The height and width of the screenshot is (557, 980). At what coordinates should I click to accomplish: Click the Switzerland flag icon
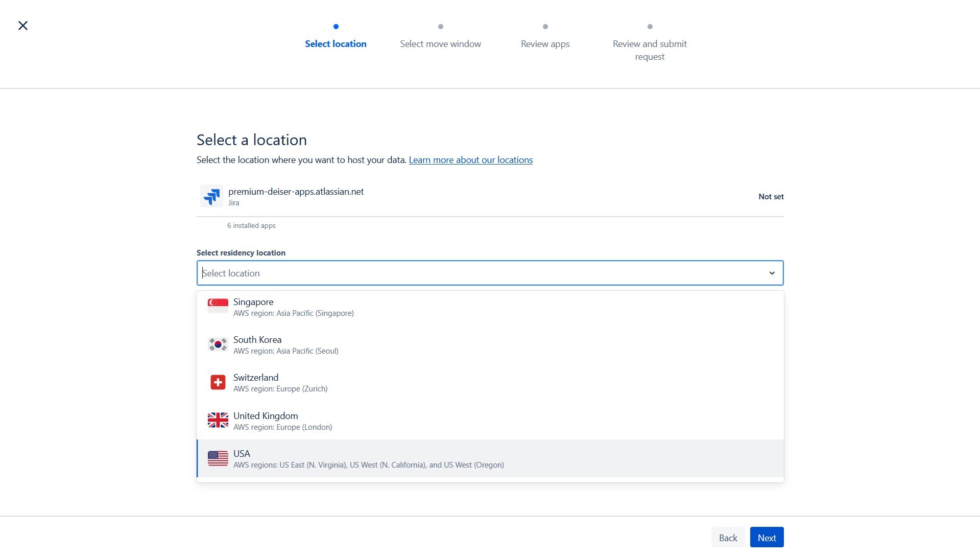(x=218, y=382)
